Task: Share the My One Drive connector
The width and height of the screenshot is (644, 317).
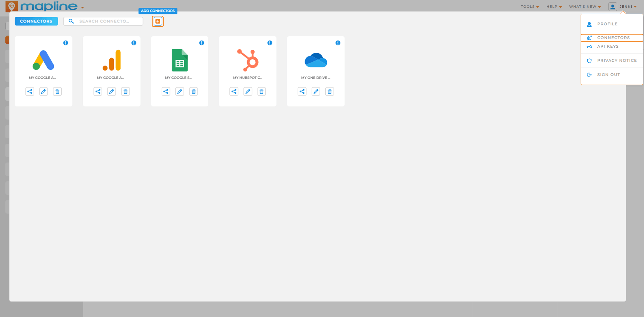Action: (x=302, y=91)
